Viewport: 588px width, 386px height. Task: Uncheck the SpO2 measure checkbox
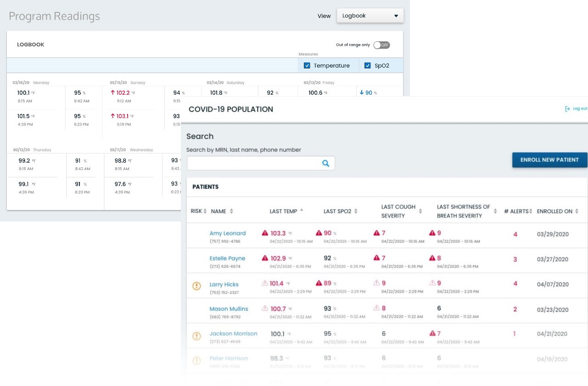pyautogui.click(x=367, y=66)
